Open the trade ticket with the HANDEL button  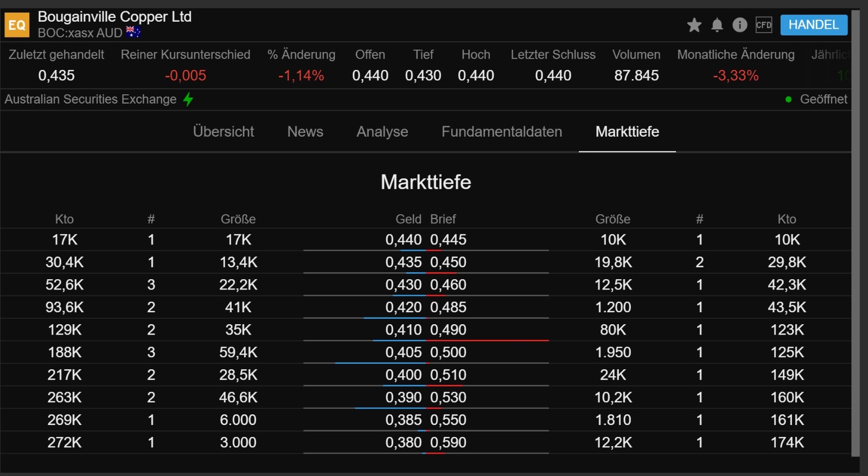pyautogui.click(x=814, y=25)
